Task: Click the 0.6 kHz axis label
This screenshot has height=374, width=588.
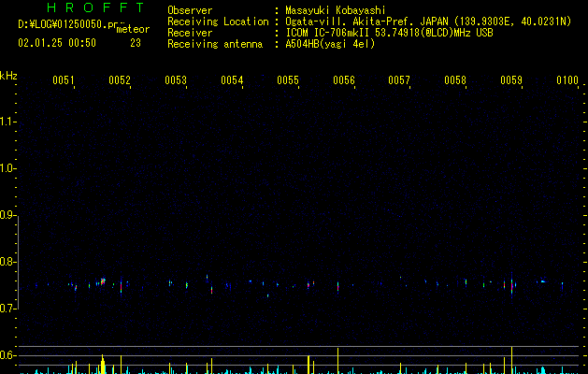Action: (8, 355)
